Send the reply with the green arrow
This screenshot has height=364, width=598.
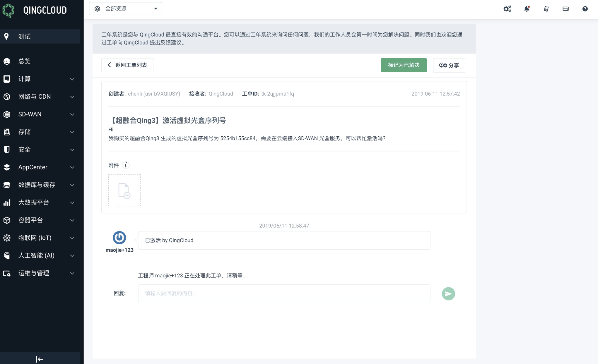tap(448, 293)
